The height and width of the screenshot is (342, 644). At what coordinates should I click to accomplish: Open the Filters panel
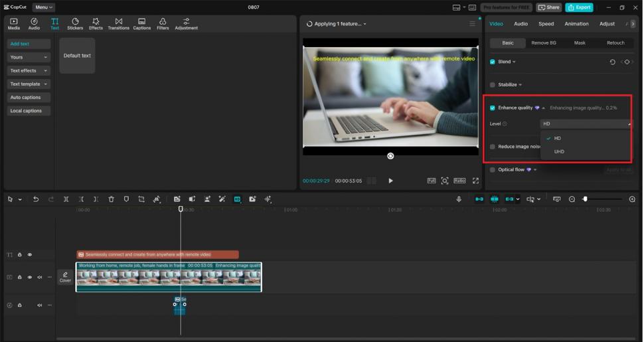[163, 24]
